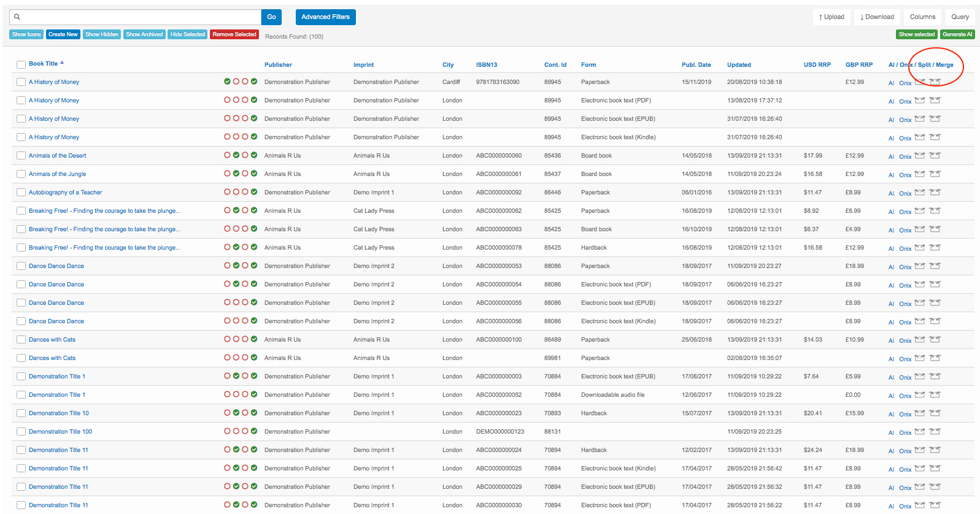Click the Merge icon for Demonstration Title 10

[935, 413]
